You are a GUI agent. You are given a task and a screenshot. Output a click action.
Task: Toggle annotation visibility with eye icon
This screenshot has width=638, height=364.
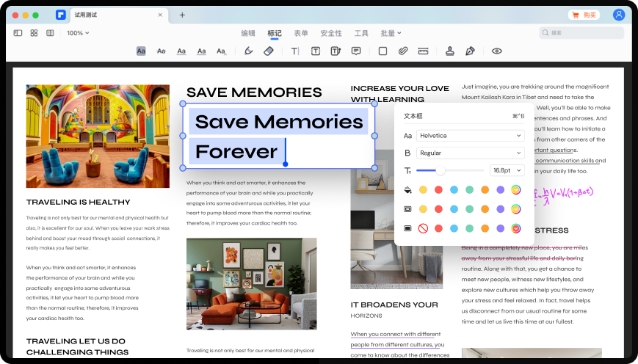click(x=497, y=51)
